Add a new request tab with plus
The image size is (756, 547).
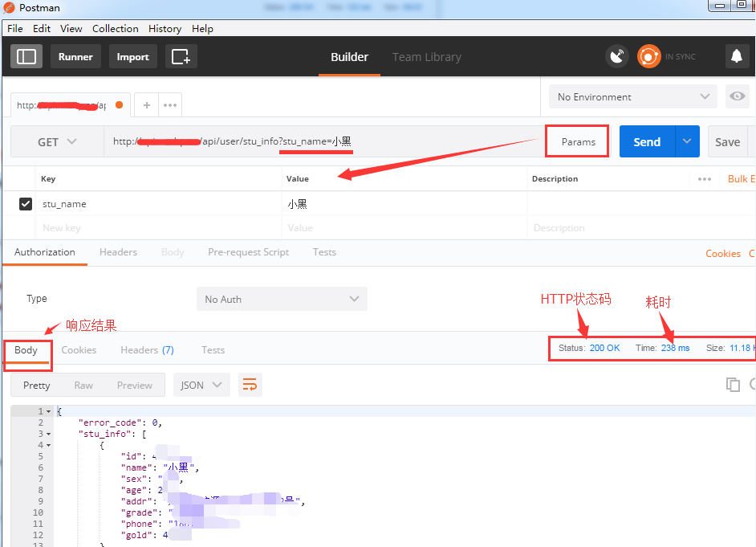coord(146,105)
